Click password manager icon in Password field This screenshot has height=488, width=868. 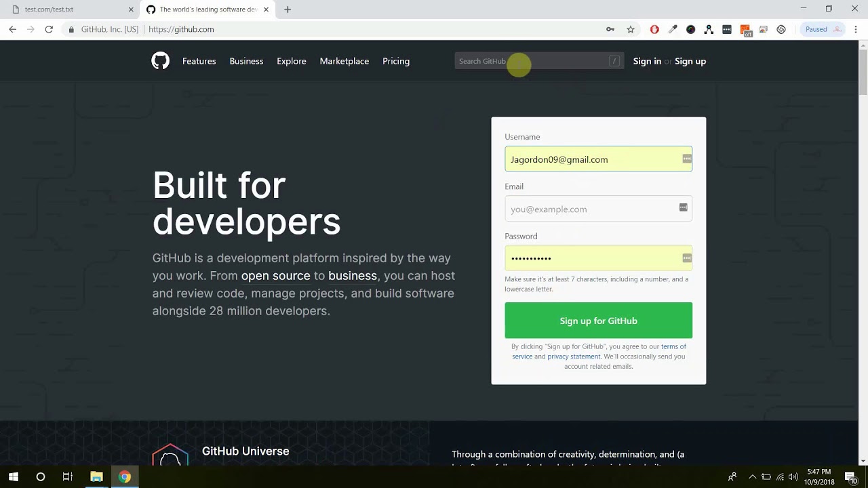coord(687,258)
